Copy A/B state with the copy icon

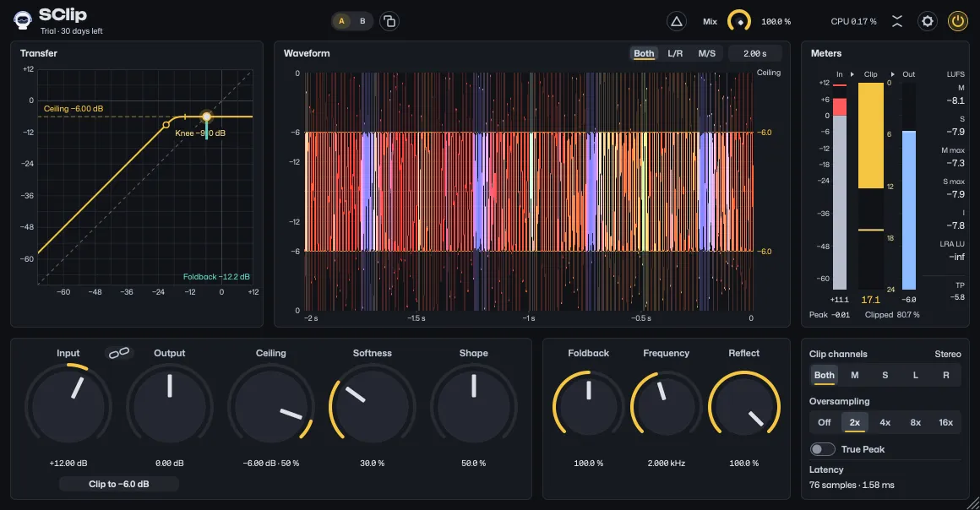pos(389,21)
